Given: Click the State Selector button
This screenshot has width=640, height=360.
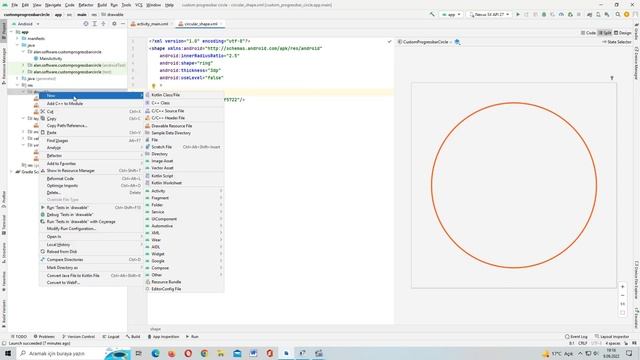Looking at the screenshot, I should pos(617,42).
